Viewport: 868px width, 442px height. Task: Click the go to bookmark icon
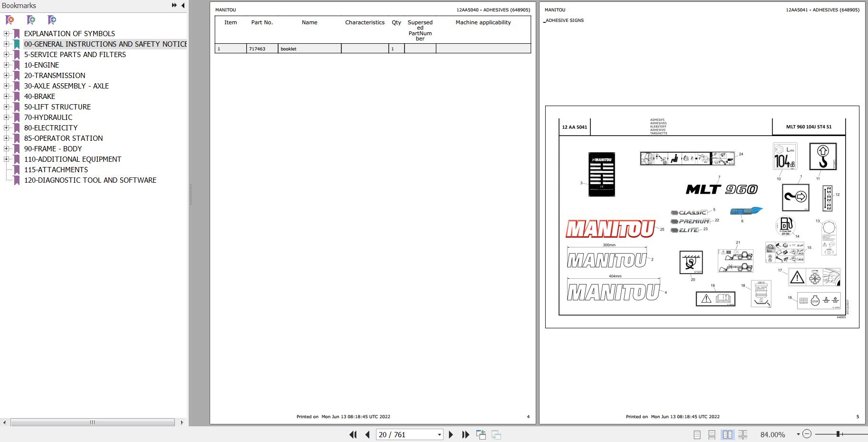(52, 20)
